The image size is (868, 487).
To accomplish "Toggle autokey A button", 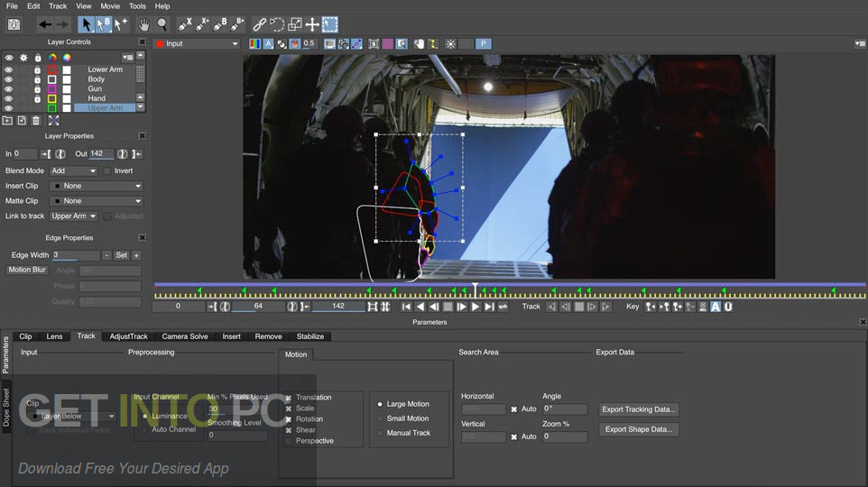I will pyautogui.click(x=716, y=307).
